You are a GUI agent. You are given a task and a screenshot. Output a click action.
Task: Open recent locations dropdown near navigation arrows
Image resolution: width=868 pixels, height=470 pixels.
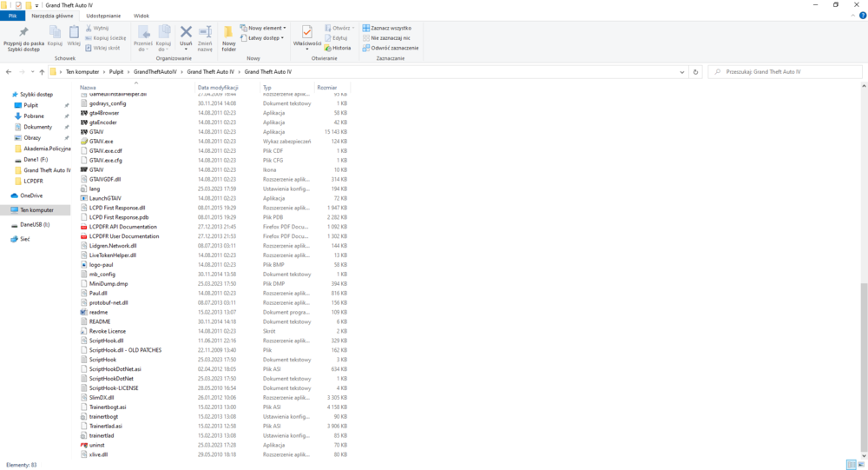pos(32,71)
